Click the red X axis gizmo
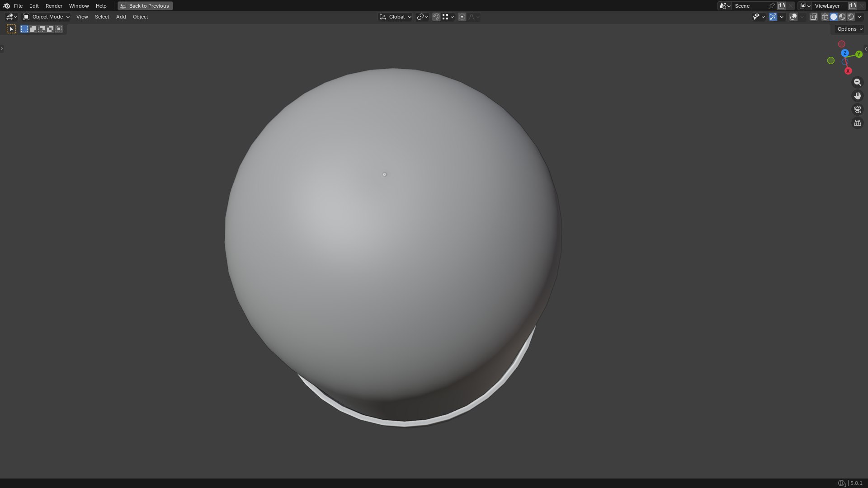868x488 pixels. [848, 71]
